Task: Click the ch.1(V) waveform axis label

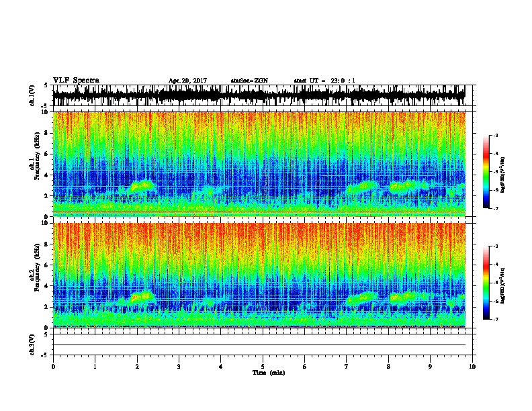Action: coord(32,95)
